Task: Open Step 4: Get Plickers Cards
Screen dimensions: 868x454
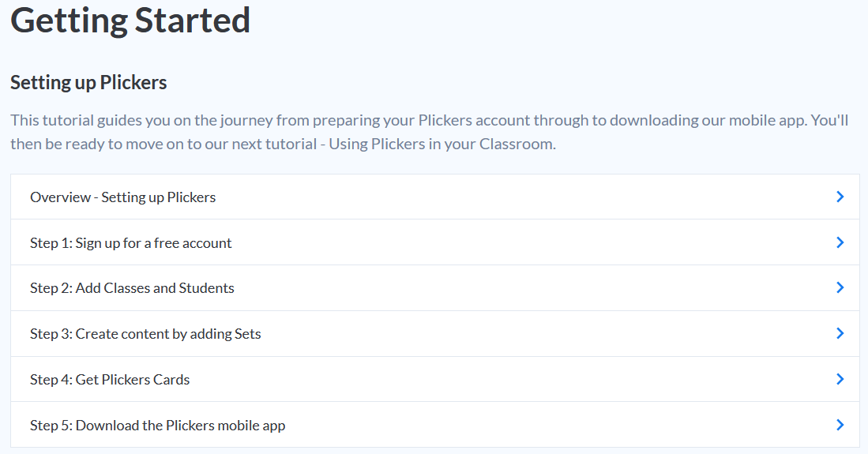Action: pos(110,380)
